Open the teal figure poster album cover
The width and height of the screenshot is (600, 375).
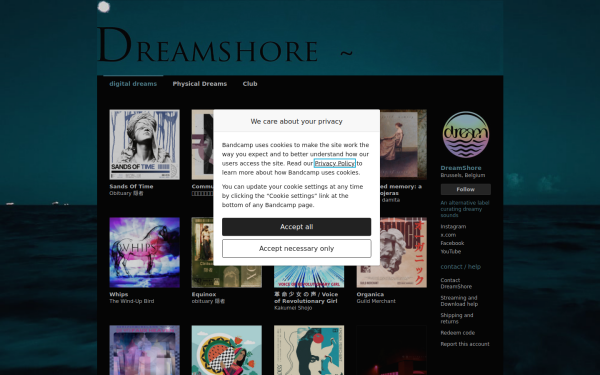point(309,350)
